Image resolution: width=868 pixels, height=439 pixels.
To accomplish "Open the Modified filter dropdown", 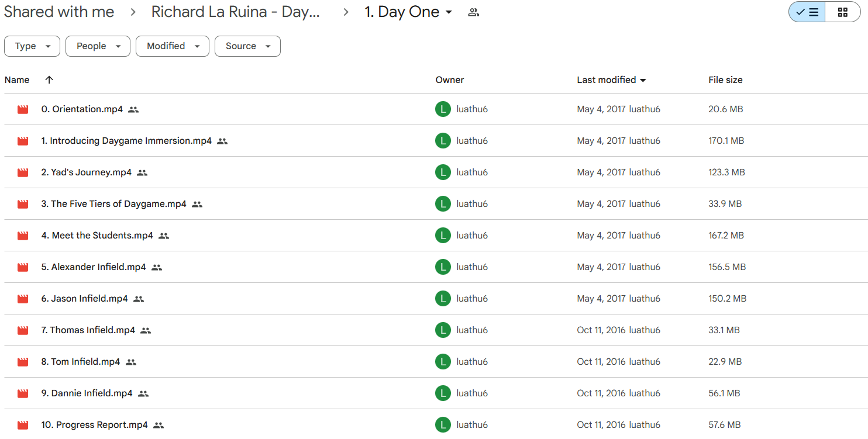I will pos(173,46).
